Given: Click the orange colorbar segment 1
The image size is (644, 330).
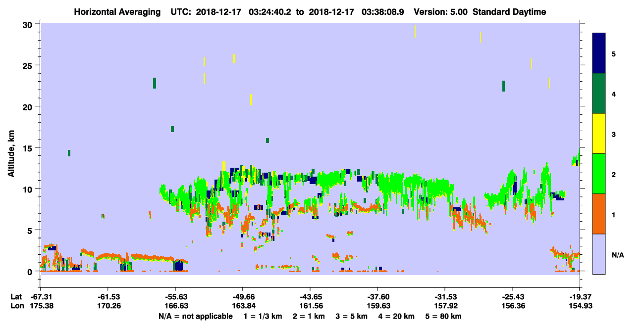Looking at the screenshot, I should pos(599,214).
